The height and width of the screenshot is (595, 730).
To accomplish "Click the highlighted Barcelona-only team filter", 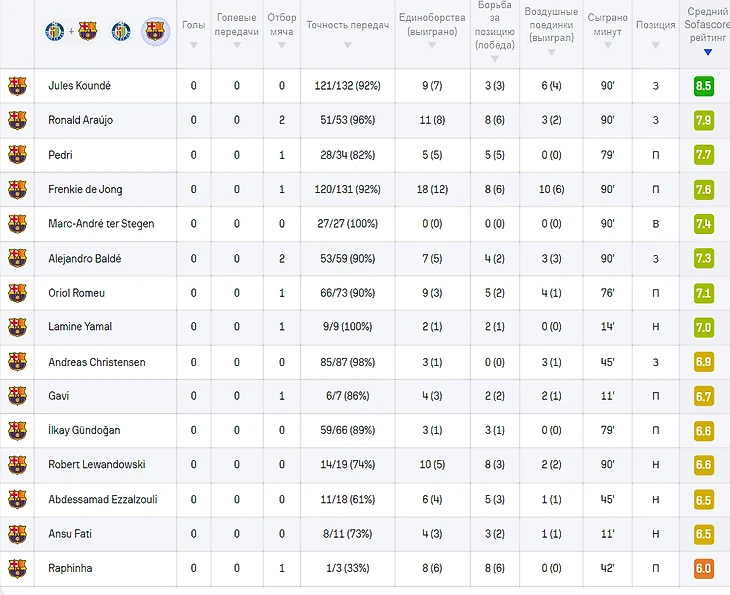I will pos(155,31).
